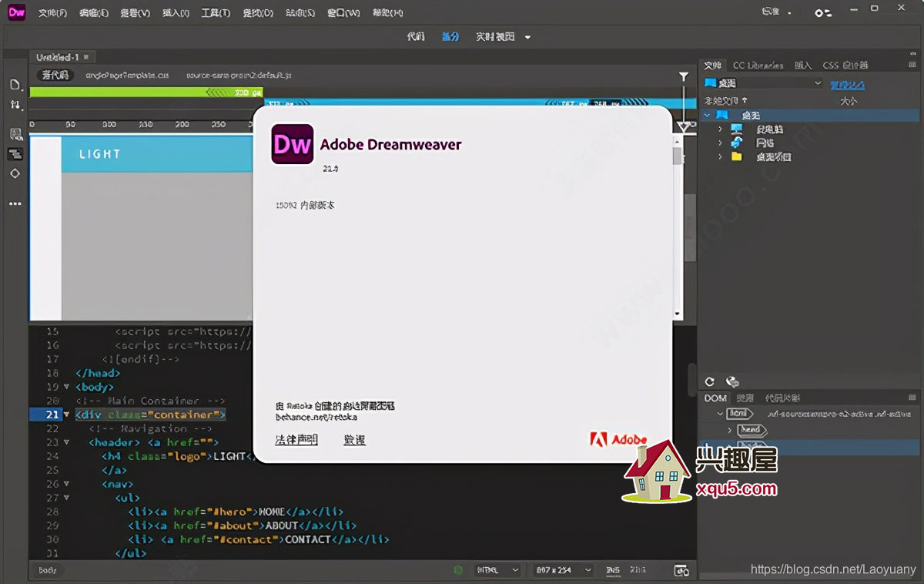Open the 帮助(H) menu
This screenshot has width=924, height=584.
[x=387, y=13]
